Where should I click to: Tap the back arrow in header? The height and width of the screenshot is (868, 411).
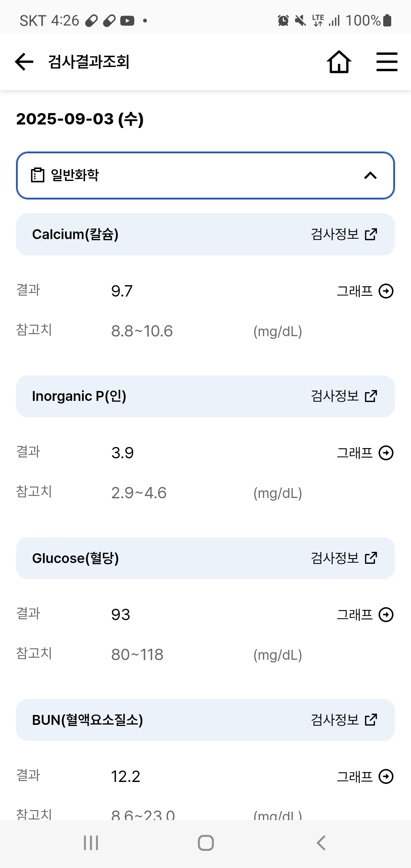click(x=24, y=62)
